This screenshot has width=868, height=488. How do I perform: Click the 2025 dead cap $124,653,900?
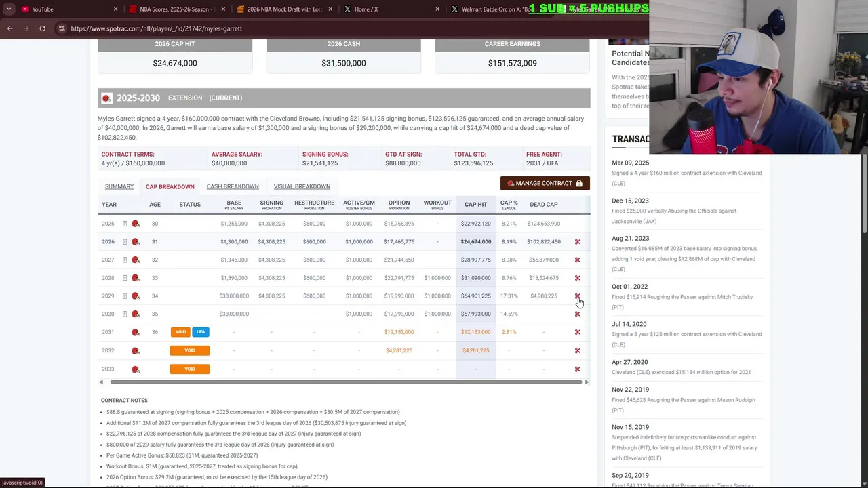544,224
